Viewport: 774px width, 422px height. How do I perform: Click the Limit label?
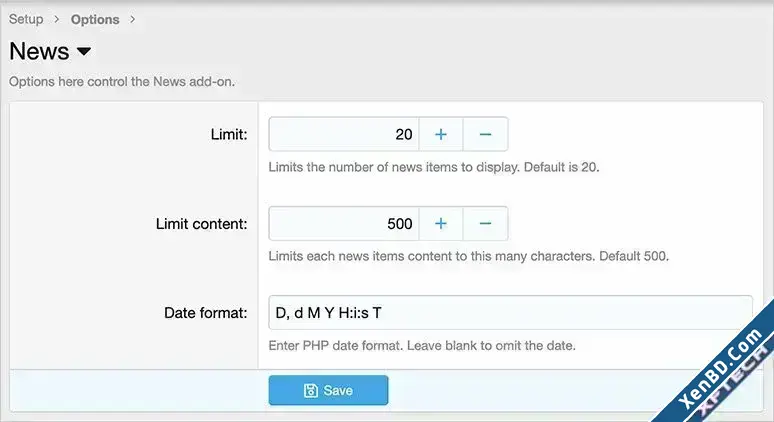pos(229,134)
